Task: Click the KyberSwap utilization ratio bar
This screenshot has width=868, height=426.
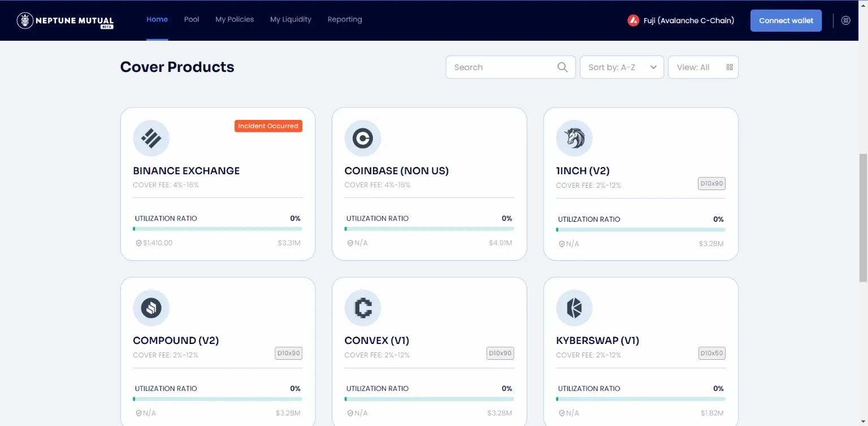Action: tap(641, 399)
